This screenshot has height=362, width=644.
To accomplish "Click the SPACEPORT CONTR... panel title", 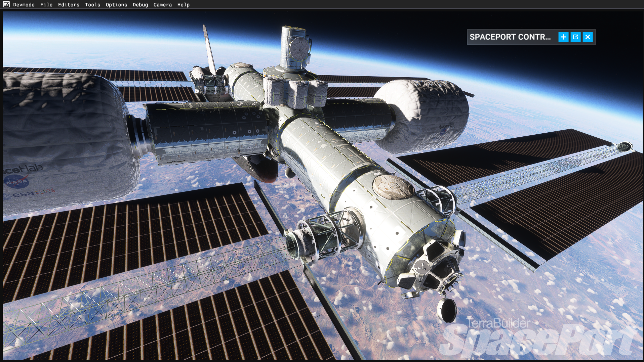I will (510, 37).
